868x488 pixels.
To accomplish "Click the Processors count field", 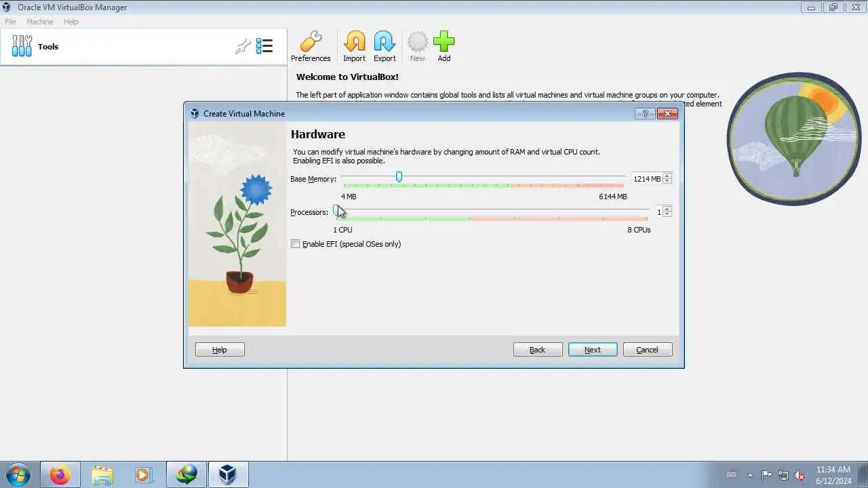I will (658, 212).
